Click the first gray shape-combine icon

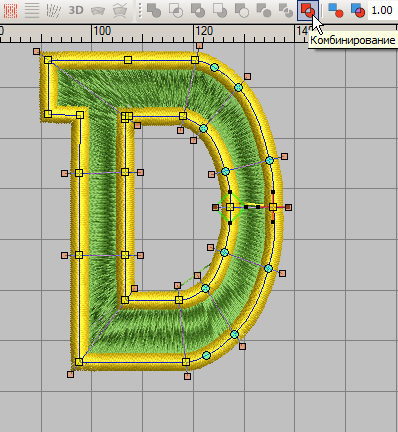(x=154, y=10)
